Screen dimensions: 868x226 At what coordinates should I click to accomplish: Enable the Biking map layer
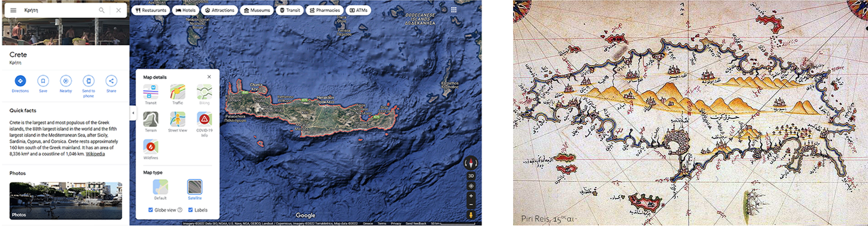click(x=204, y=94)
